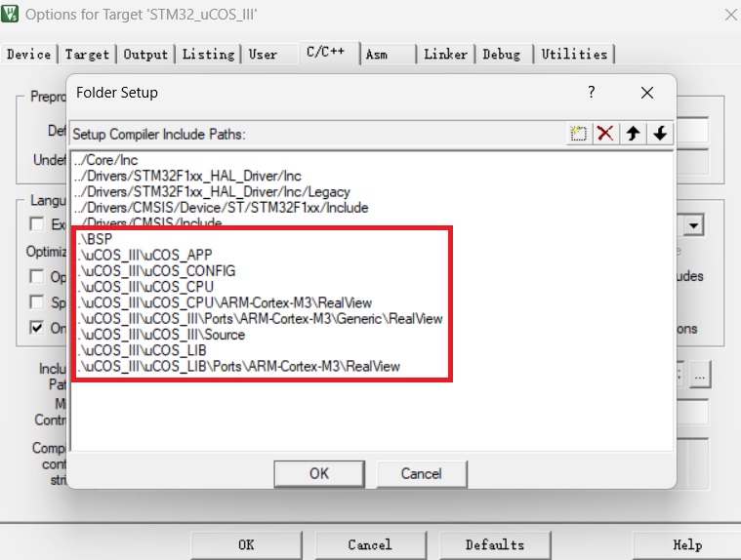Screen dimensions: 741x560
Task: Select the uCOS_III\Source path
Action: (162, 335)
